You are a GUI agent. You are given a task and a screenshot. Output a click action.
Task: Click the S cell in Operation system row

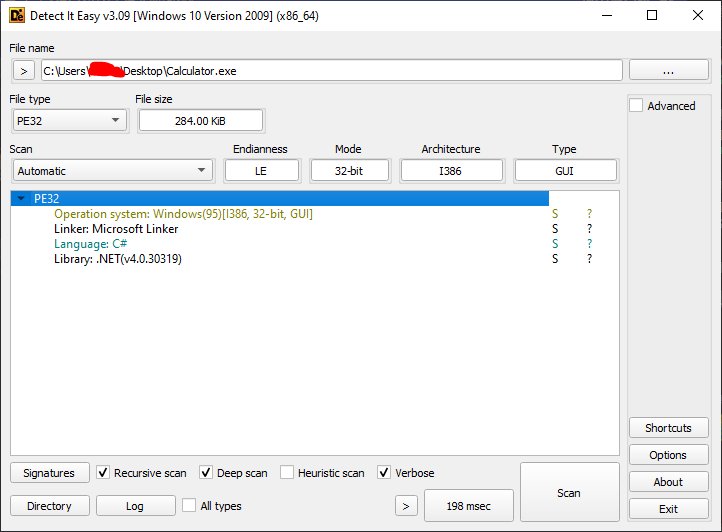pos(555,214)
